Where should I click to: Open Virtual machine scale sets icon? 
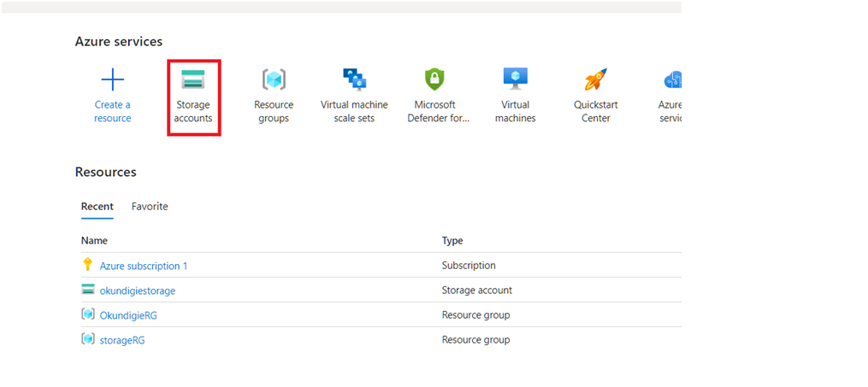pyautogui.click(x=354, y=79)
